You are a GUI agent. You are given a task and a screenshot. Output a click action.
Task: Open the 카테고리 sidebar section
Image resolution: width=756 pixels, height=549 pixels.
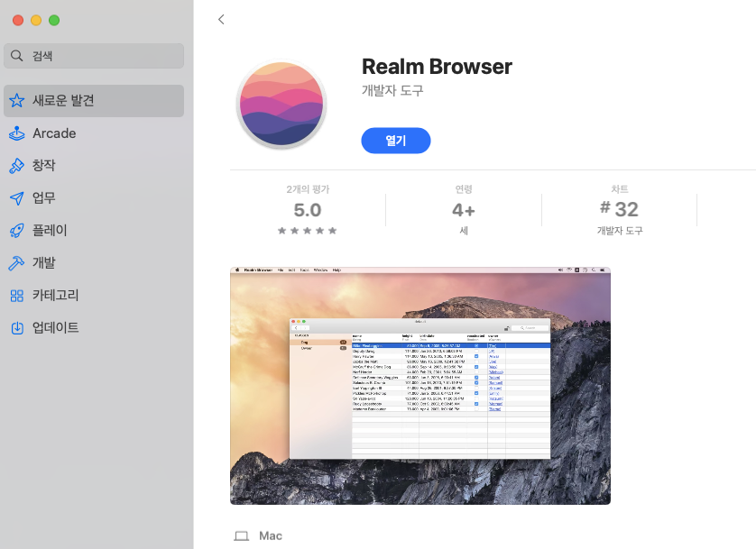[x=94, y=295]
